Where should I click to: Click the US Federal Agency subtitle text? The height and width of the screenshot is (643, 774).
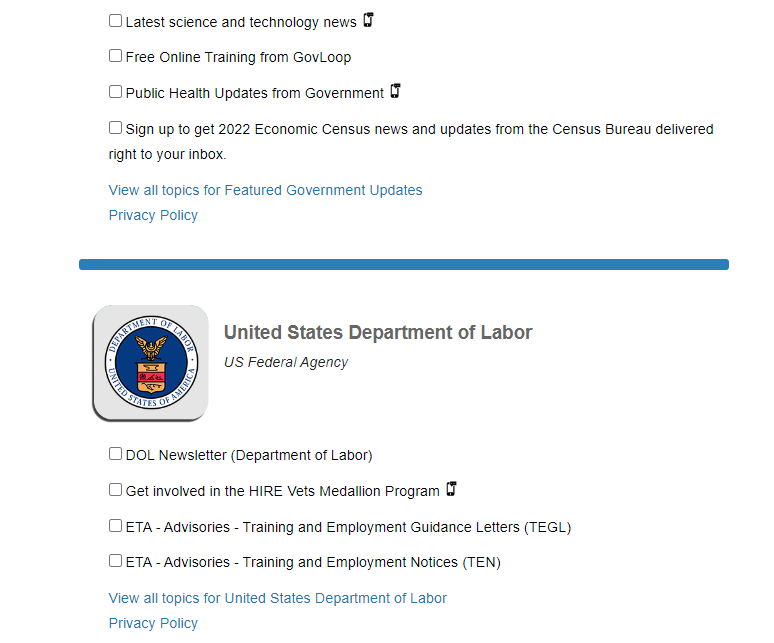click(x=286, y=362)
